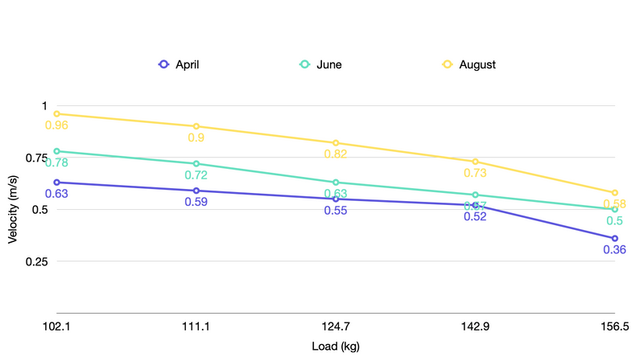644x357 pixels.
Task: Hide the June series via legend label
Action: point(329,64)
